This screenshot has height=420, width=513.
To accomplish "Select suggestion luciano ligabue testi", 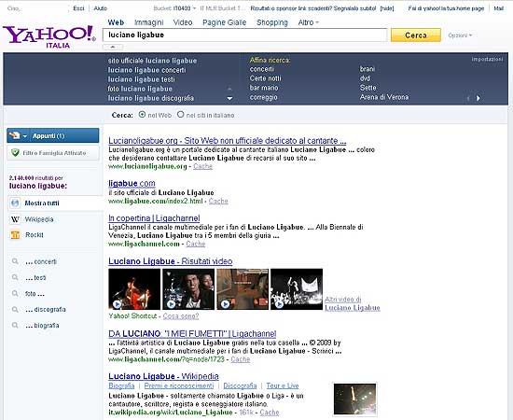I will click(142, 79).
